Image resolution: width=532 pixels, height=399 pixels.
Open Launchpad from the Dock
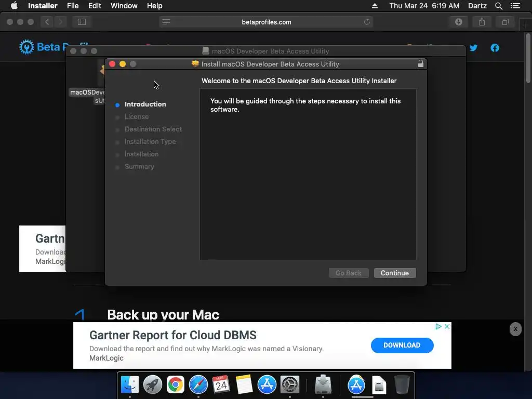coord(153,385)
